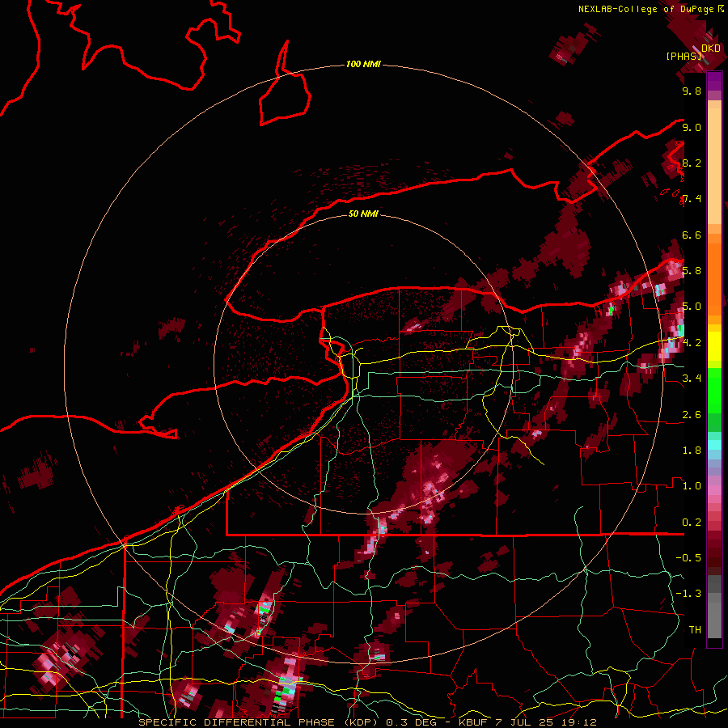Click the '50 NMI' range ring label
Screen dimensions: 728x728
point(363,214)
